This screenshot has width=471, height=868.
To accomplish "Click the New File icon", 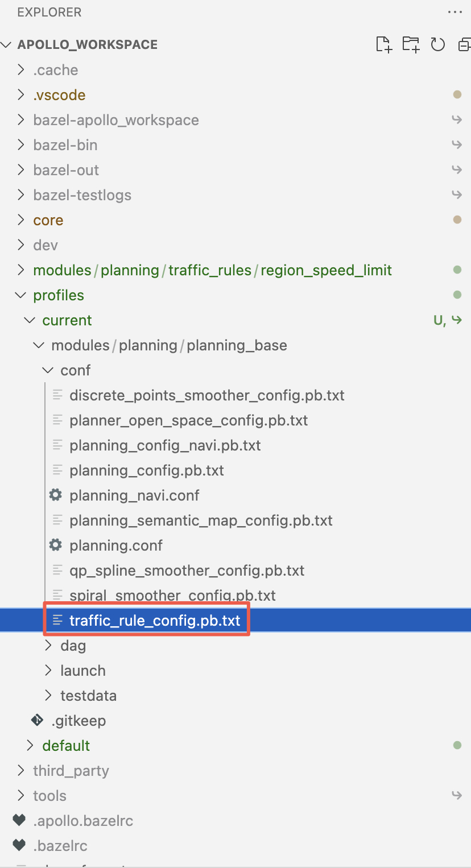I will pos(383,44).
